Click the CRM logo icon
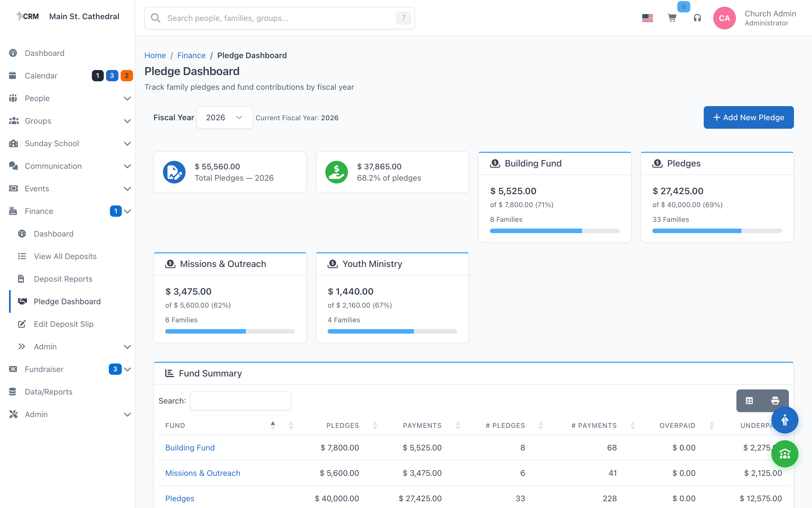This screenshot has width=812, height=508. tap(28, 16)
